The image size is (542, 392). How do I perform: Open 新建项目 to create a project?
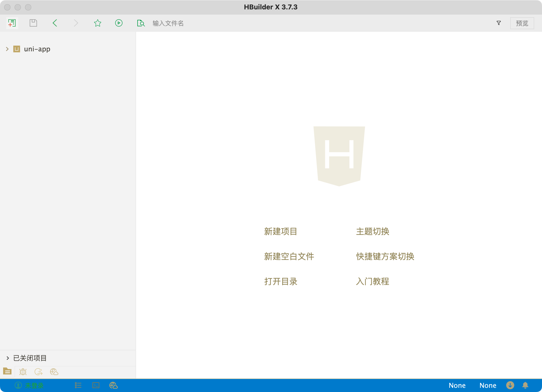[x=280, y=231]
